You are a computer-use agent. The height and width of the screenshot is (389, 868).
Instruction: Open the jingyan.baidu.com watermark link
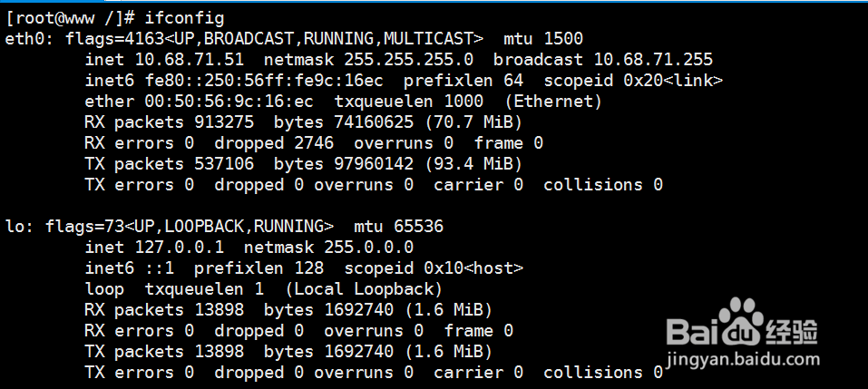(744, 360)
